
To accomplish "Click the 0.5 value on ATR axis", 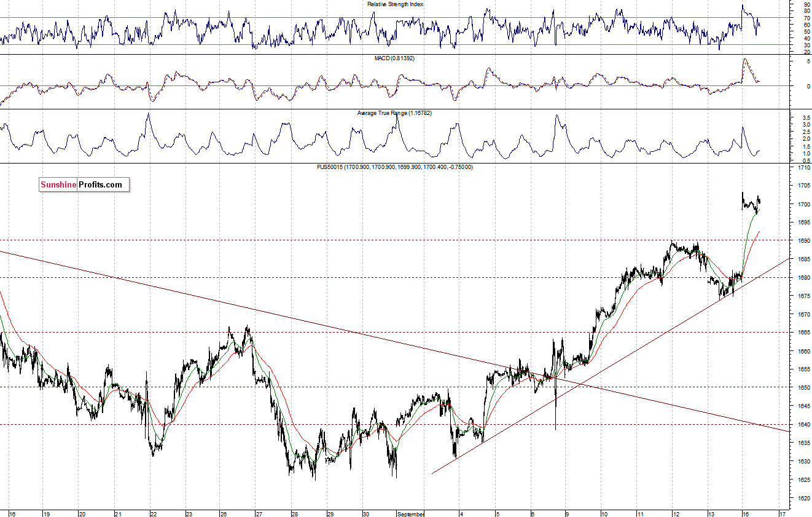I will pos(805,160).
